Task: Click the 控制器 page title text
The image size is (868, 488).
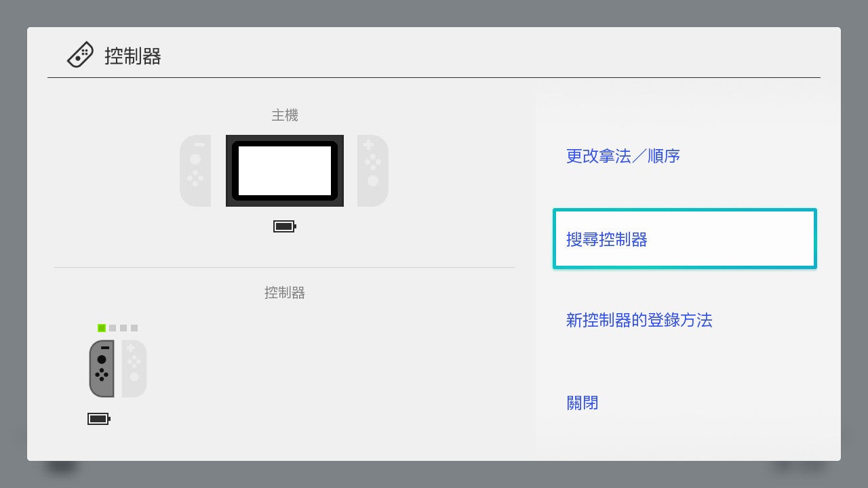Action: [133, 56]
